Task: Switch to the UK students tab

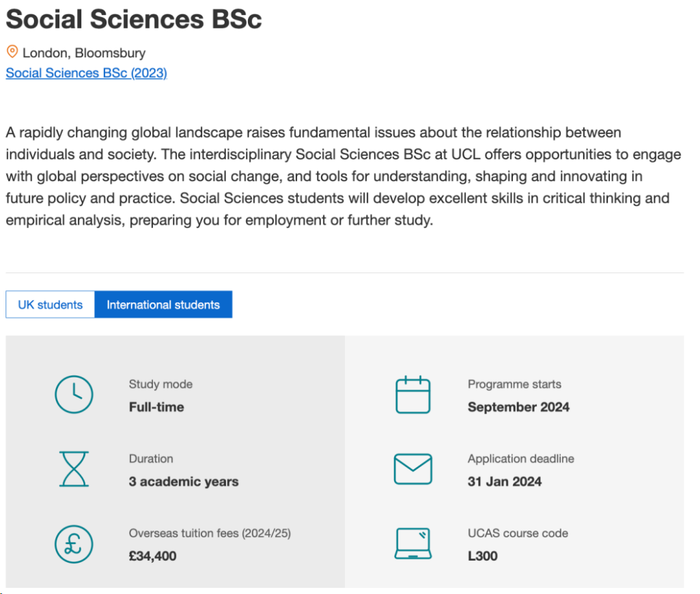Action: point(50,305)
